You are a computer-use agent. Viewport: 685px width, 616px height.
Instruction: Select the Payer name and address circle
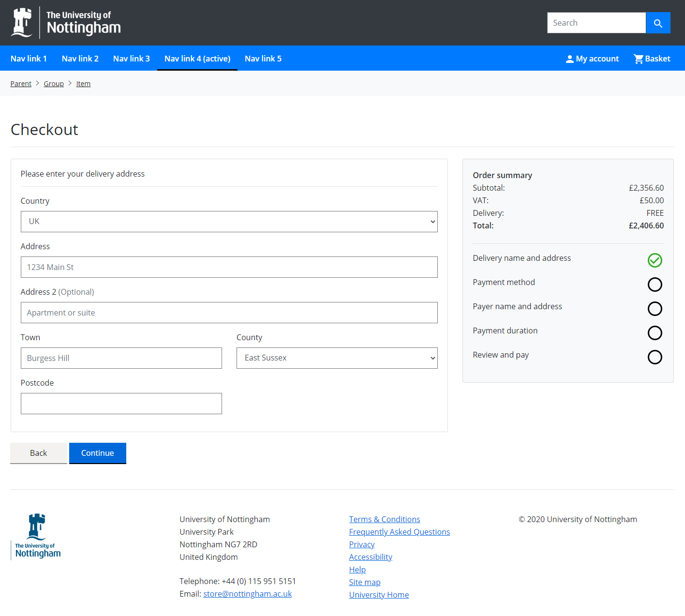click(655, 309)
